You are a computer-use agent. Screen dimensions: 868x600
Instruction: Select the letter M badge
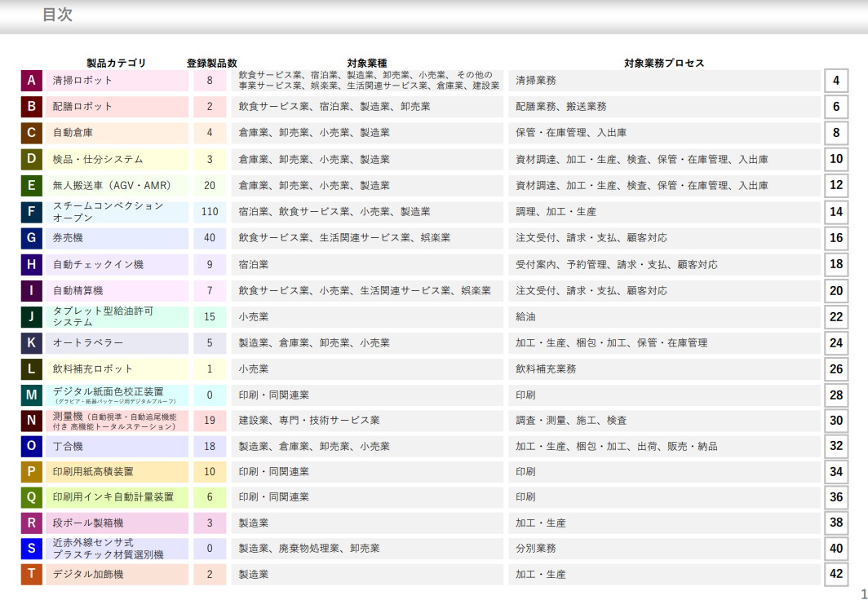32,395
